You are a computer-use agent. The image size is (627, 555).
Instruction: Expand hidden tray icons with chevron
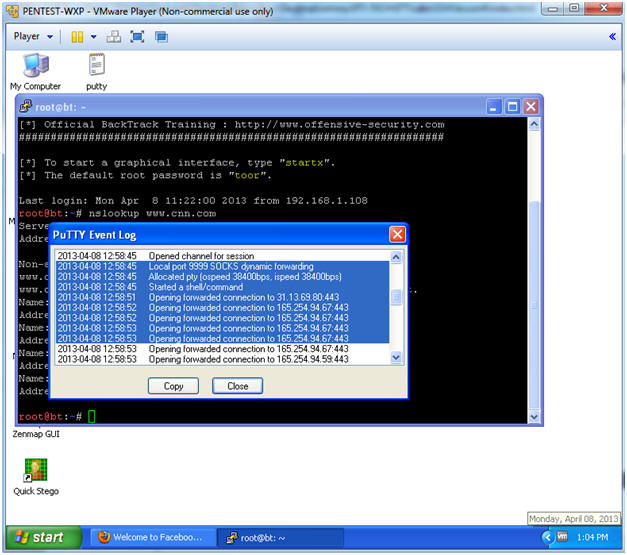[x=547, y=537]
